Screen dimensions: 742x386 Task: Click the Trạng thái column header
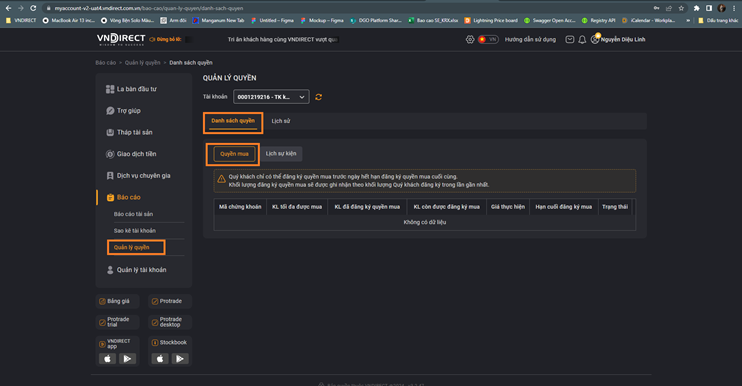(615, 207)
